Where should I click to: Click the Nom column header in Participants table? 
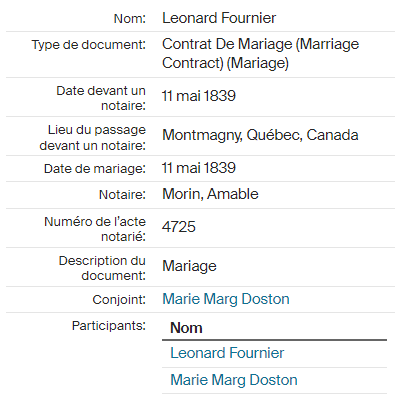click(x=186, y=328)
